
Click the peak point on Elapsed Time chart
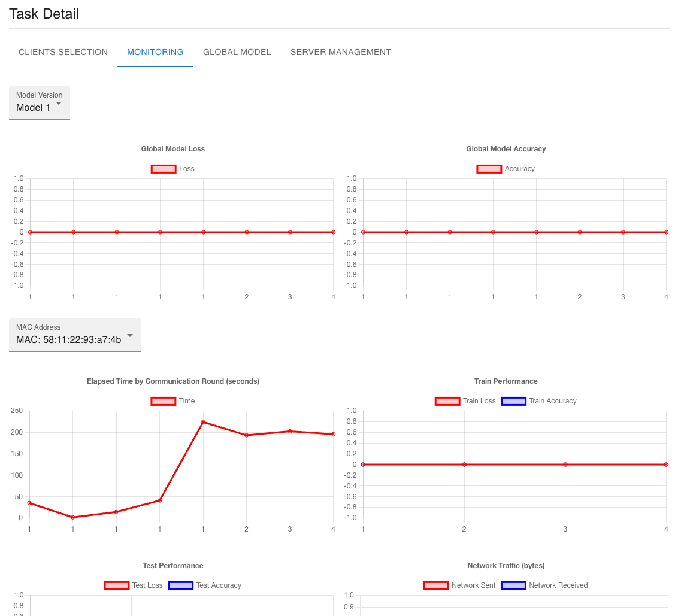(203, 422)
